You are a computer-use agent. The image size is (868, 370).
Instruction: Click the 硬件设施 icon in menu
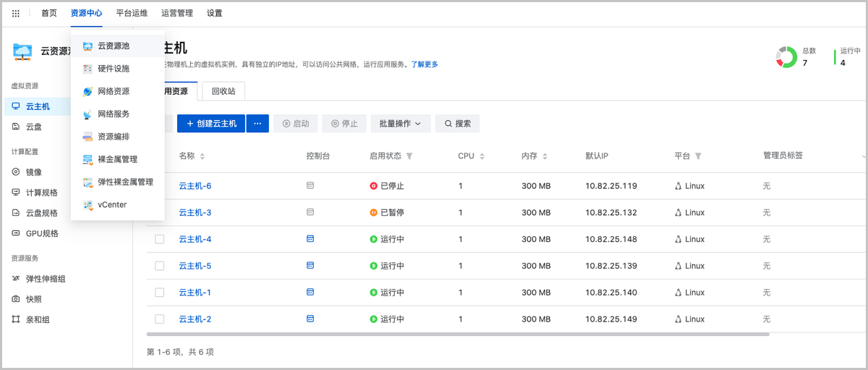pos(88,69)
